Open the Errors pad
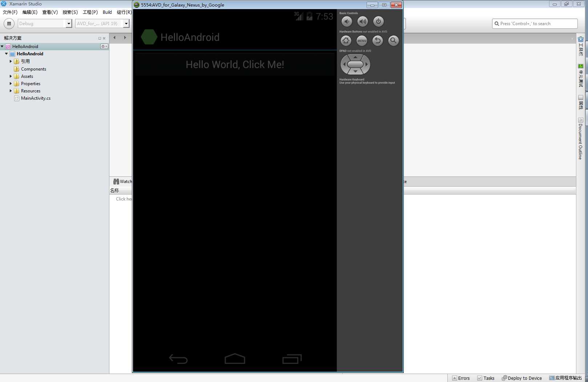Image resolution: width=588 pixels, height=382 pixels. [461, 378]
